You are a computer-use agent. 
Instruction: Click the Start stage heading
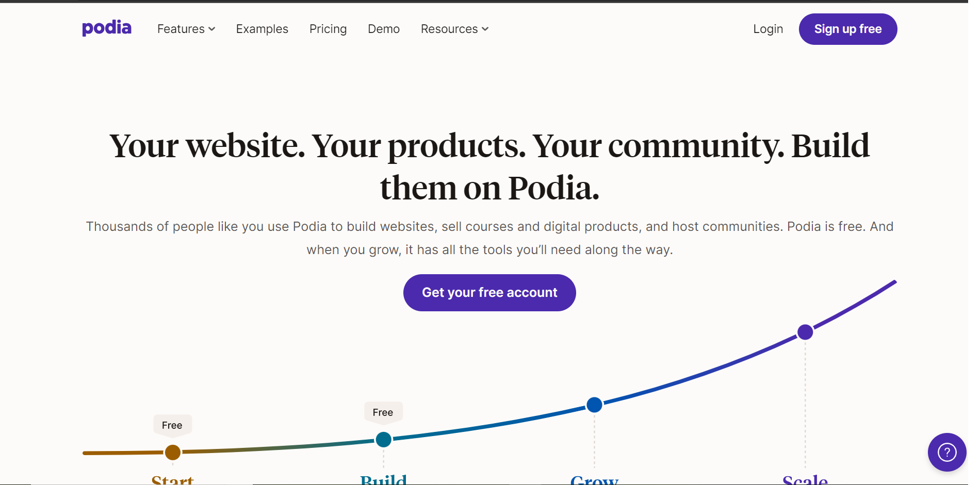pyautogui.click(x=173, y=480)
